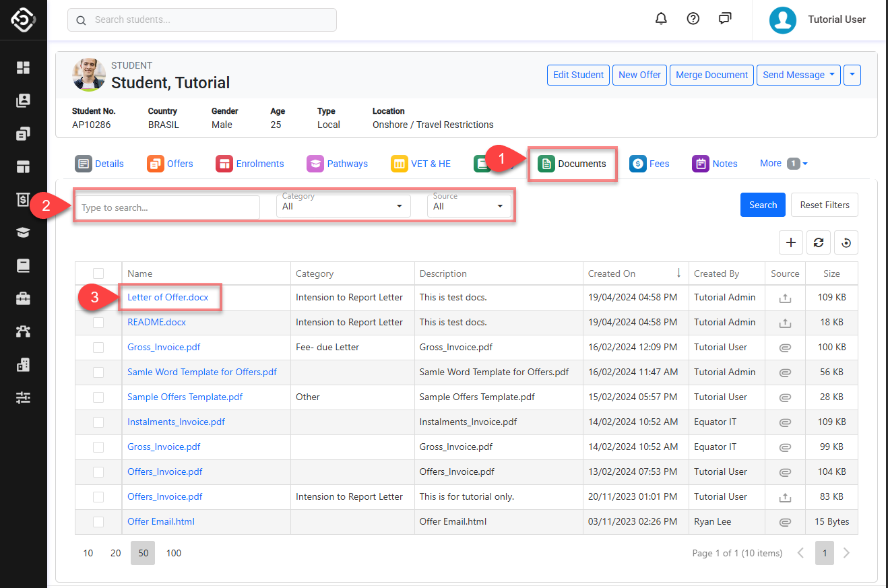888x588 pixels.
Task: Select the checkbox for Offer Email.html row
Action: [98, 522]
